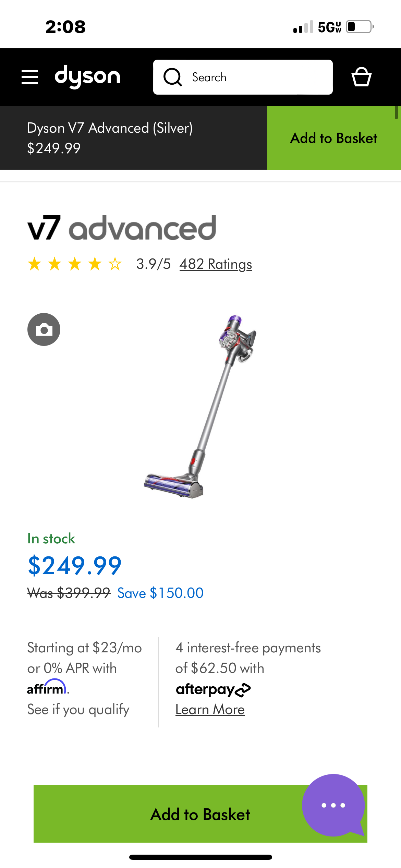Viewport: 401px width, 868px height.
Task: Tap the star rating icons
Action: click(74, 264)
